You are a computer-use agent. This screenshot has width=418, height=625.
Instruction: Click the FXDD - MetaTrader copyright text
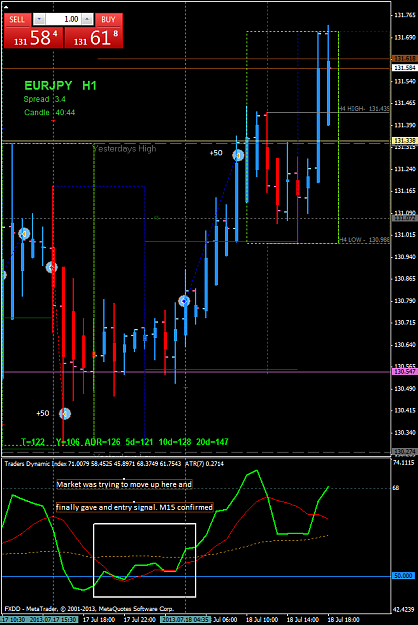click(x=89, y=609)
